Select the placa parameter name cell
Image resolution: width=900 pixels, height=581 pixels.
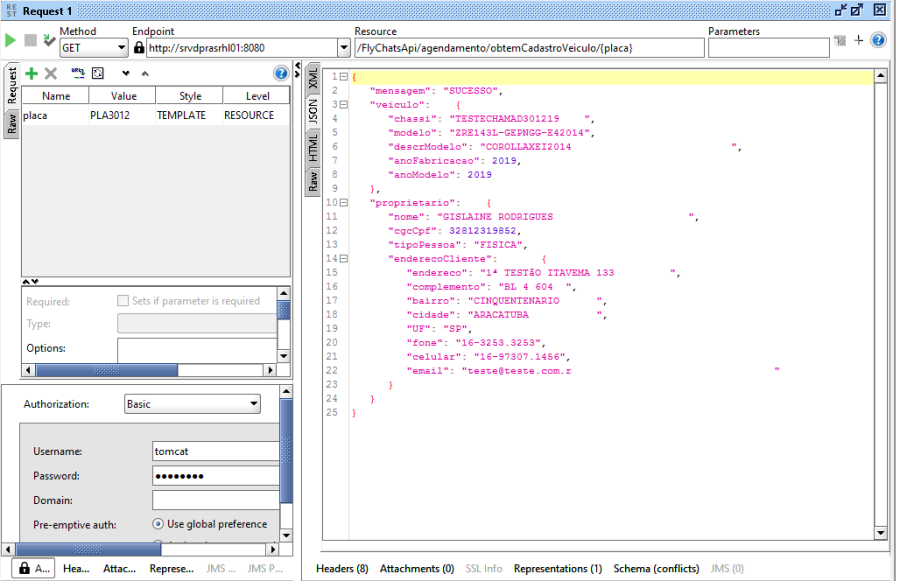(55, 115)
